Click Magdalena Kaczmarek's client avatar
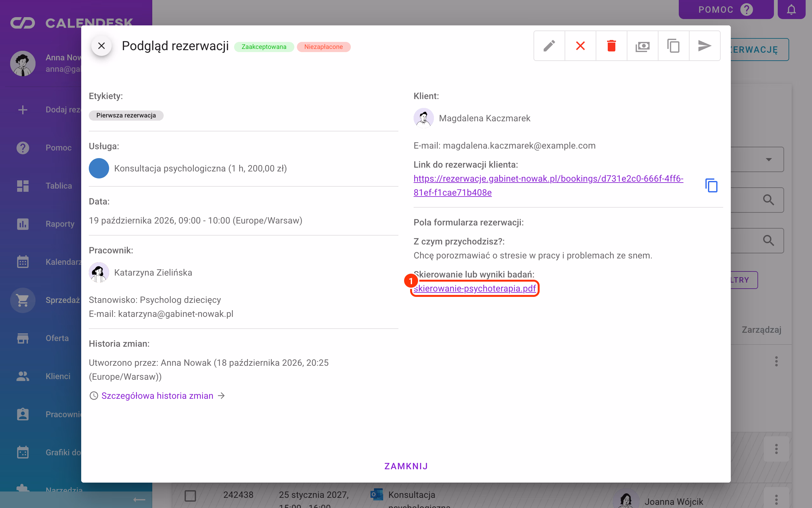The image size is (812, 508). pos(423,118)
